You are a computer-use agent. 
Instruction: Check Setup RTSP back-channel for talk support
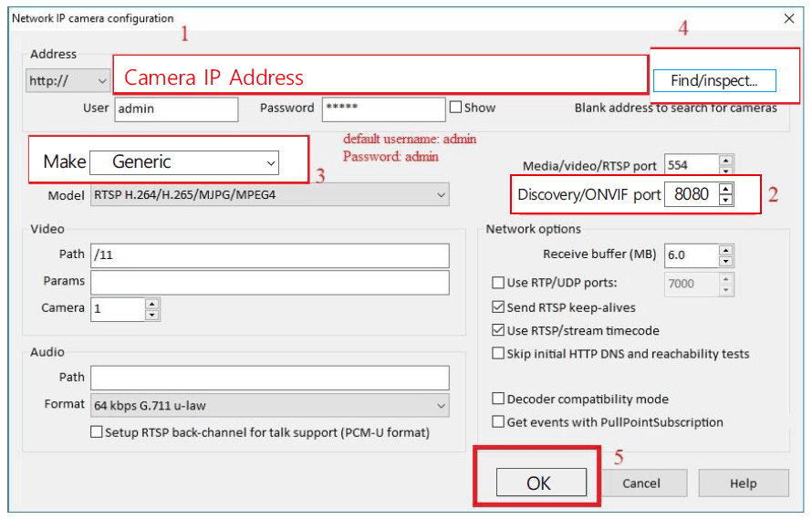97,432
